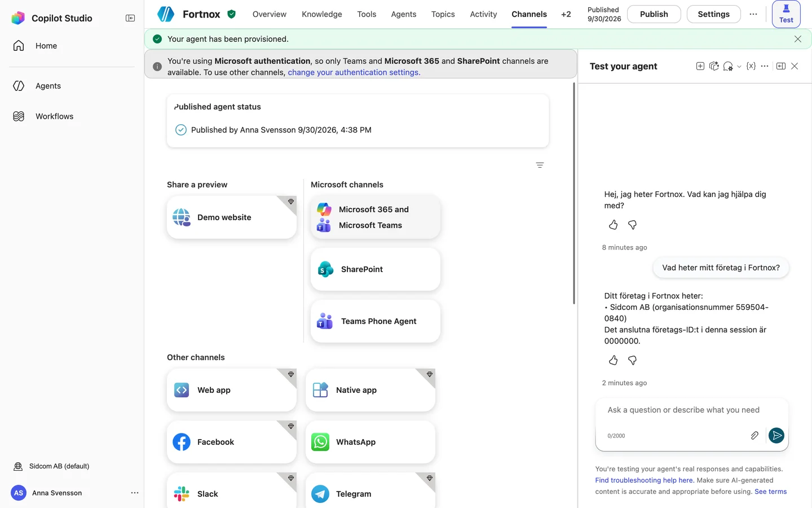Like the Sidcom AB company answer

[x=614, y=360]
